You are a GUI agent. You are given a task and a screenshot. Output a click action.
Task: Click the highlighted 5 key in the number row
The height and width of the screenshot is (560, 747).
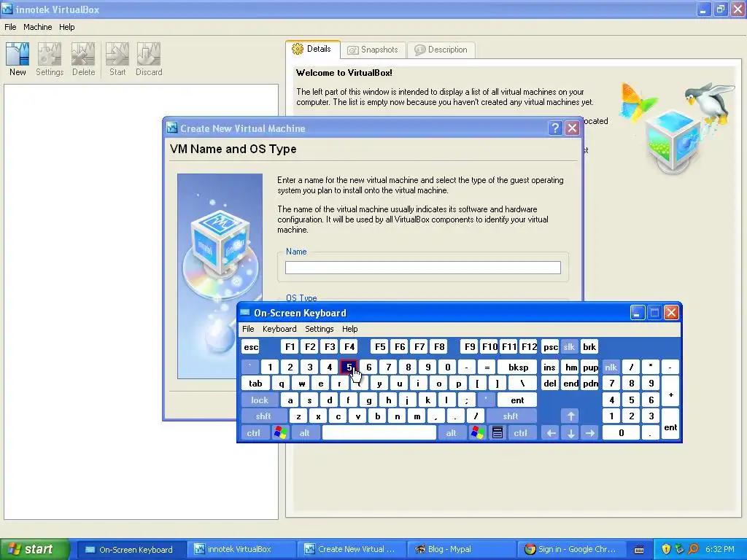point(349,367)
